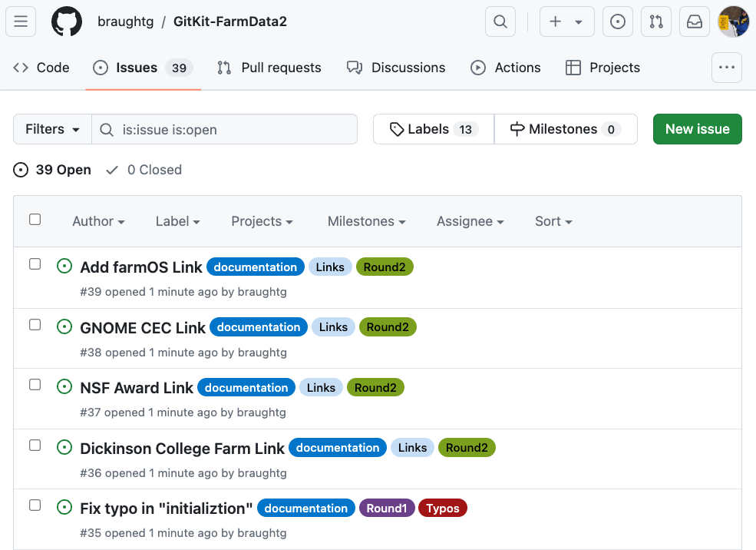The height and width of the screenshot is (550, 756).
Task: Open the Add farmOS Link issue status icon
Action: (x=64, y=267)
